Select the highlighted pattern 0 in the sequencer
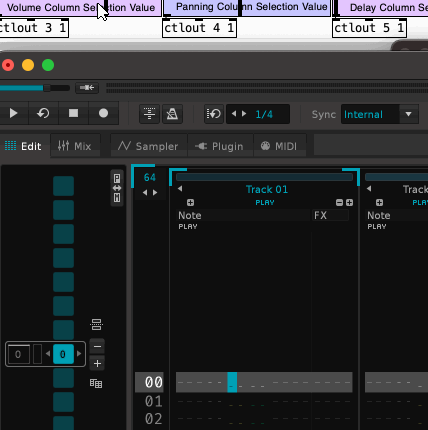 [63, 354]
